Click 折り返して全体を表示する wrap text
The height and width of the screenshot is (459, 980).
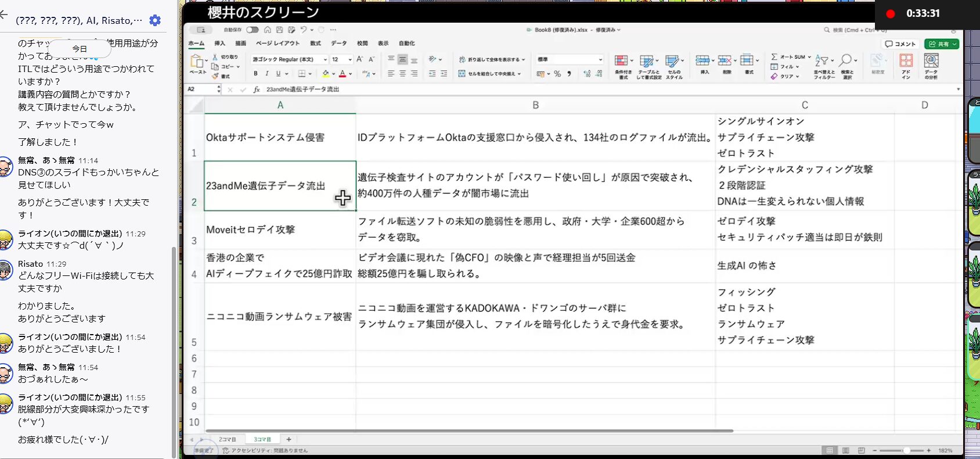click(491, 59)
